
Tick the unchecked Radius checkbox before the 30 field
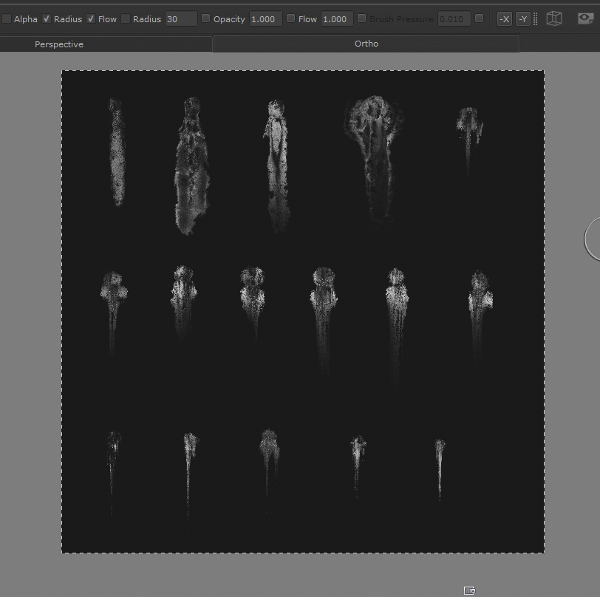click(126, 19)
